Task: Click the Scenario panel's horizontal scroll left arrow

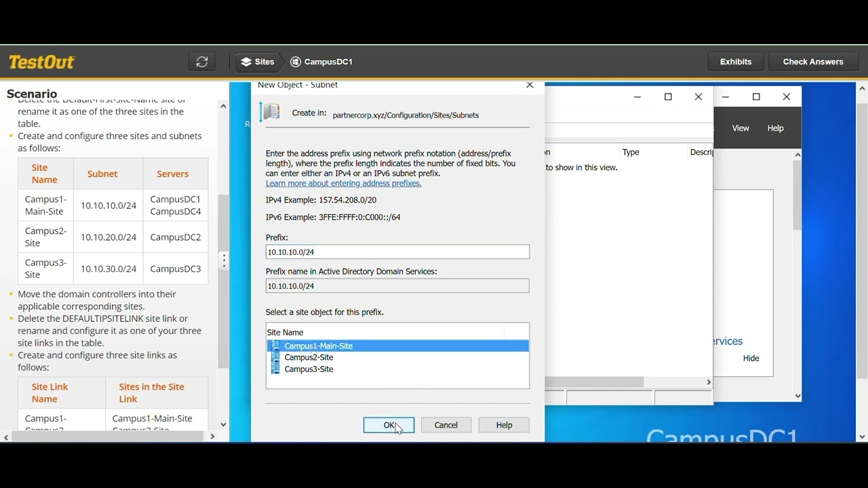Action: pyautogui.click(x=6, y=436)
